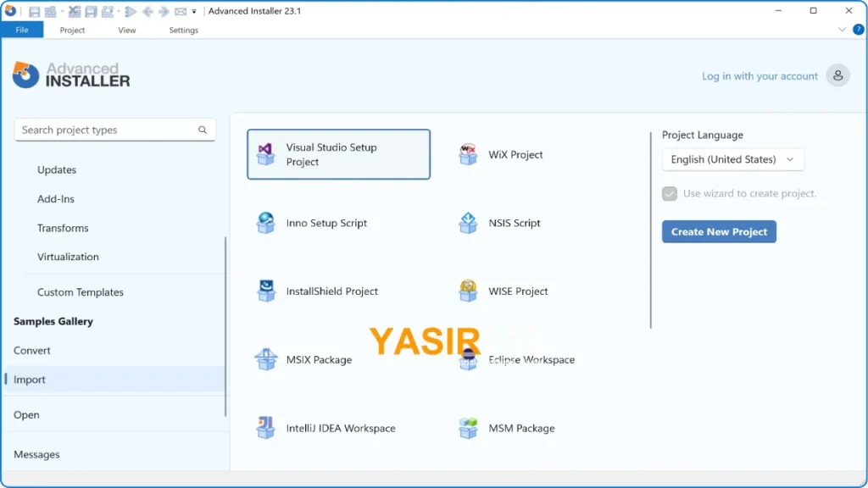Click the envelope feedback icon in the toolbar
The height and width of the screenshot is (488, 868).
[181, 11]
